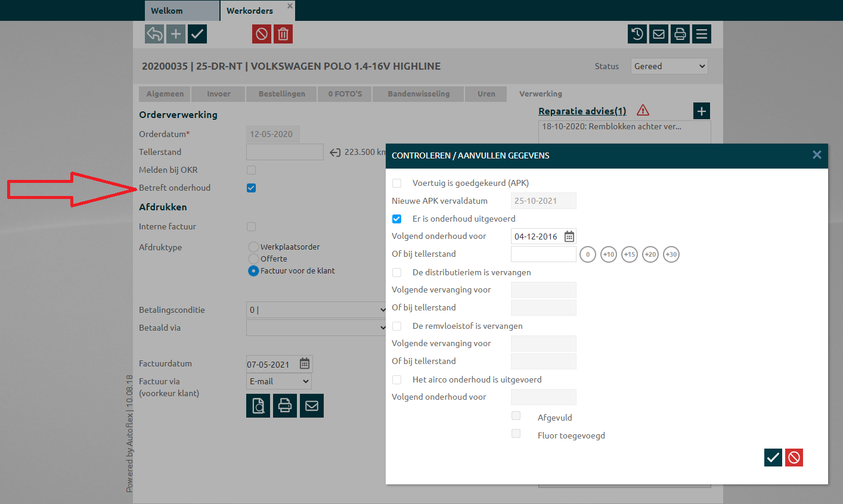The image size is (843, 504).
Task: Open the Betaald via dropdown
Action: pos(316,328)
